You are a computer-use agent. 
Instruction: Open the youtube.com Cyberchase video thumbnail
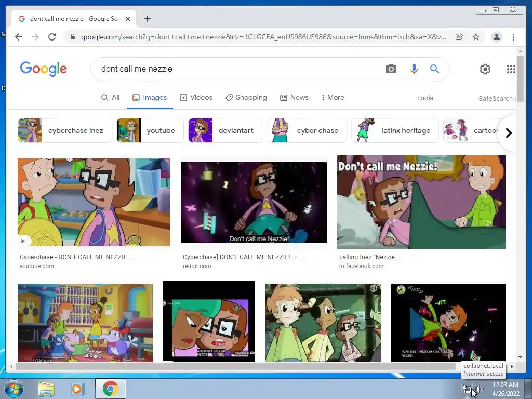click(x=94, y=202)
